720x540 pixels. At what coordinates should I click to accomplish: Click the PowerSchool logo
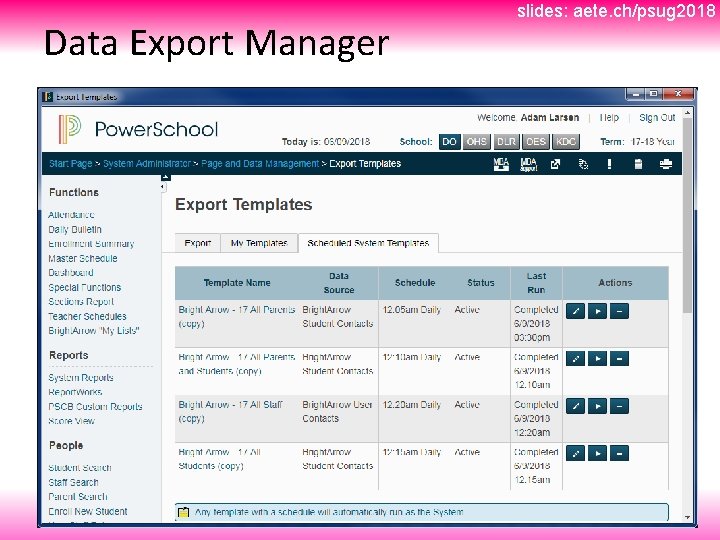coord(138,129)
